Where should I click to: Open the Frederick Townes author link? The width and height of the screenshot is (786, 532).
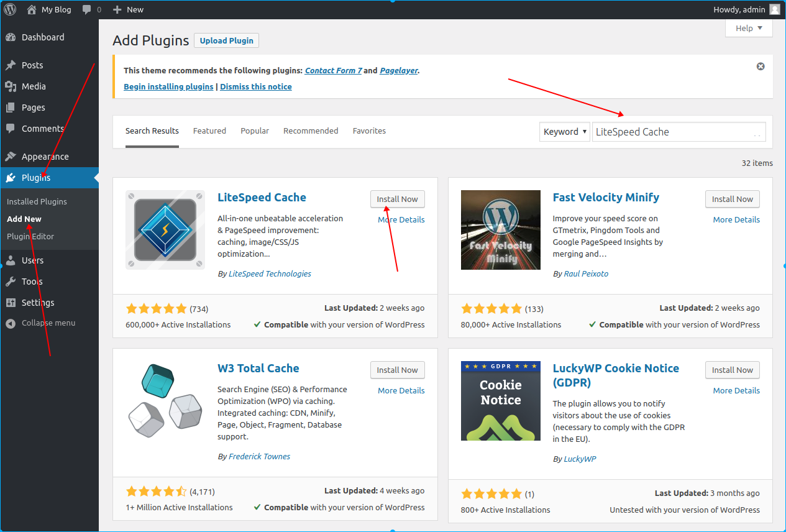click(x=259, y=457)
